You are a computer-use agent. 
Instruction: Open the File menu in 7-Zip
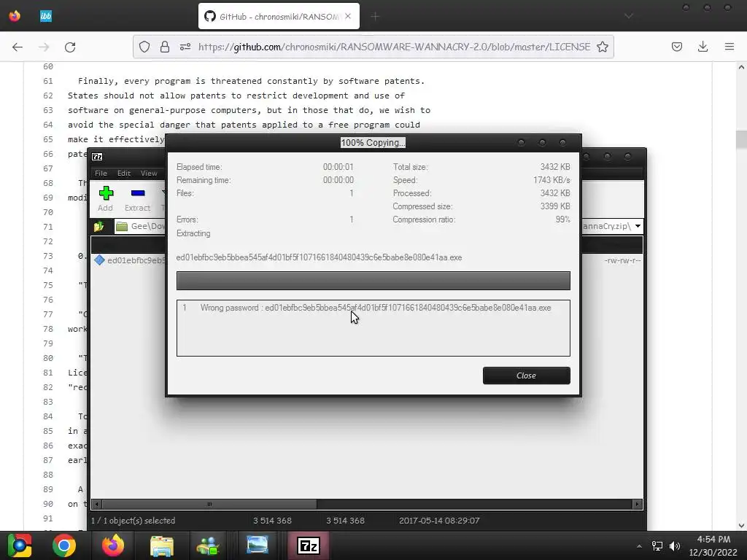click(101, 174)
